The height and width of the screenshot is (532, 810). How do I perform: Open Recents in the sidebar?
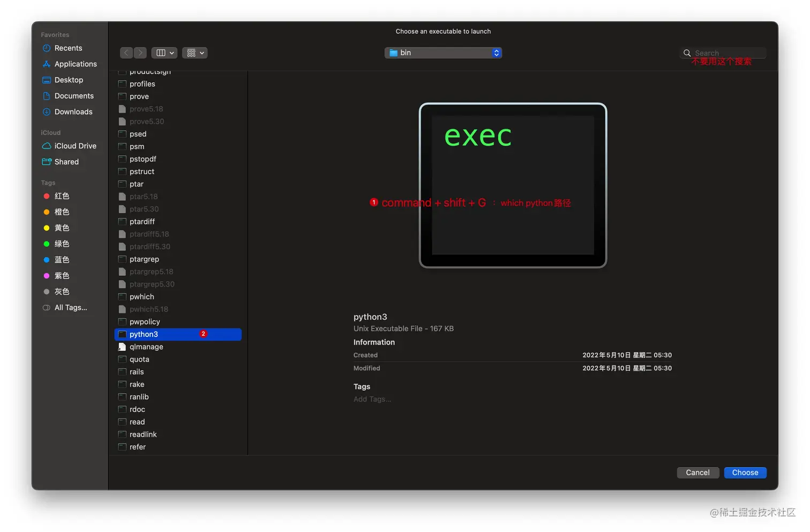[69, 48]
